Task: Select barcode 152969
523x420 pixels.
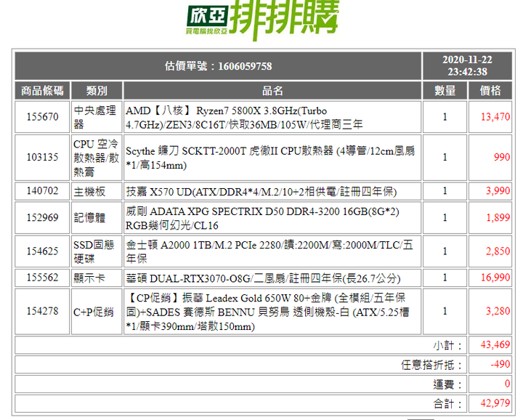Action: [42, 217]
